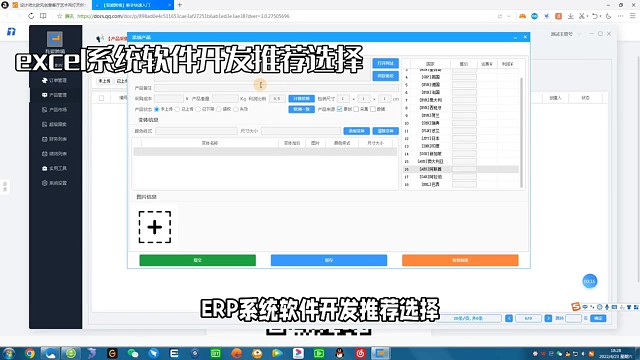640x360 pixels.
Task: Check the 采集 product source checkbox
Action: [356, 109]
